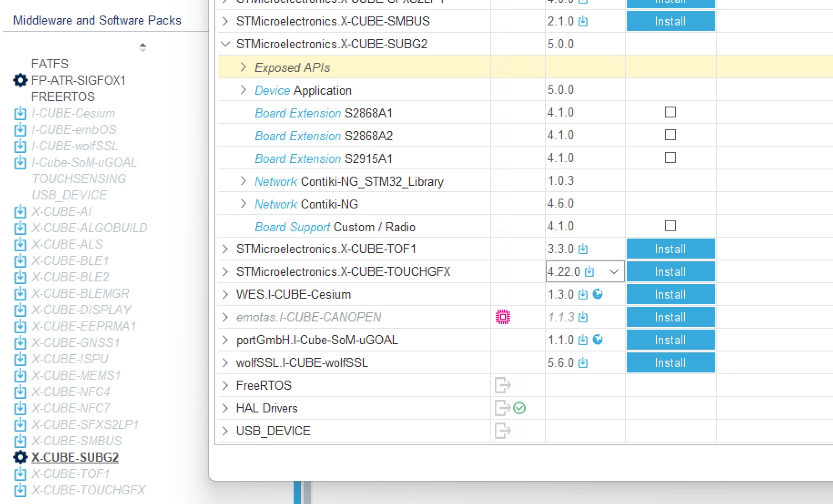
Task: Click download icon beside X-CUBE-NFC7
Action: (20, 408)
